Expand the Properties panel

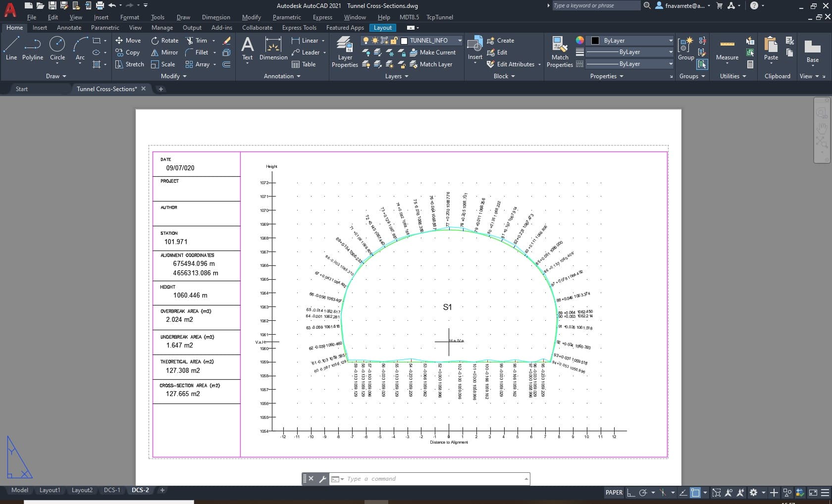pyautogui.click(x=607, y=76)
